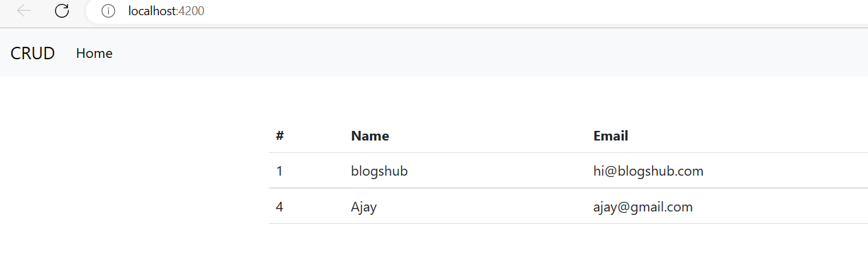Image resolution: width=868 pixels, height=270 pixels.
Task: Reload the page with refresh icon
Action: tap(62, 10)
